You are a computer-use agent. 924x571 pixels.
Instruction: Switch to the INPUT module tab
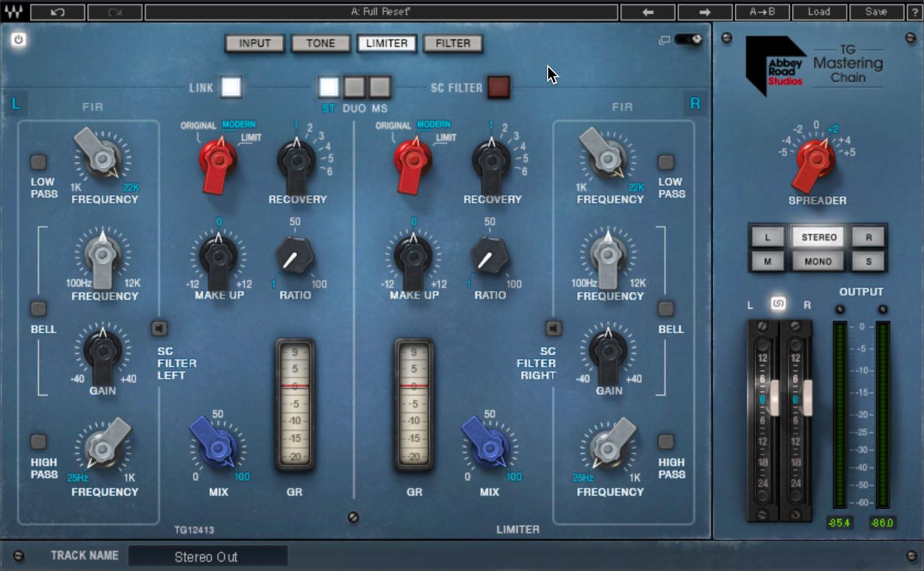click(x=255, y=43)
